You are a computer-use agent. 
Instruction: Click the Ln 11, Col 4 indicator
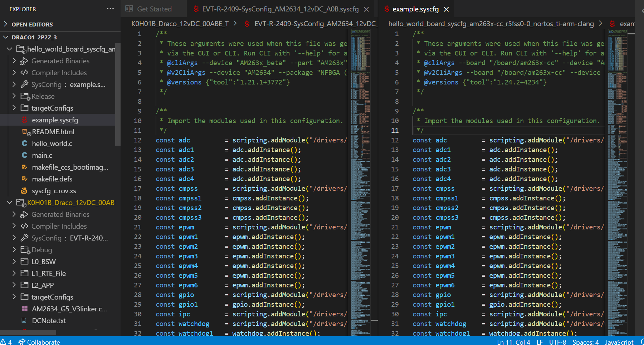point(513,342)
